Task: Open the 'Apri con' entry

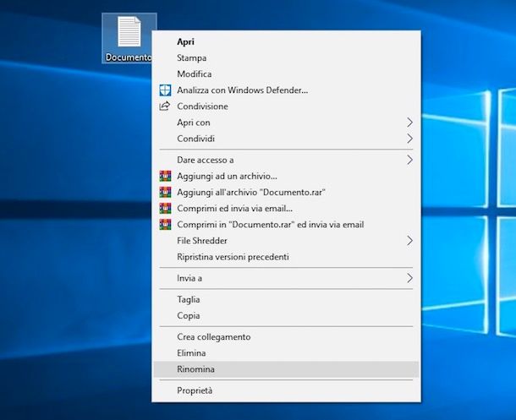Action: coord(286,123)
